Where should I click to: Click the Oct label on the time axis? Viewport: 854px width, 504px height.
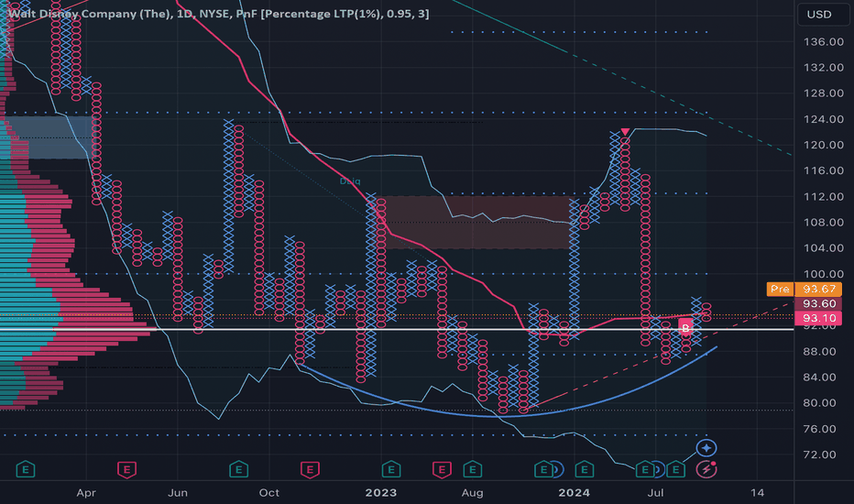(269, 493)
